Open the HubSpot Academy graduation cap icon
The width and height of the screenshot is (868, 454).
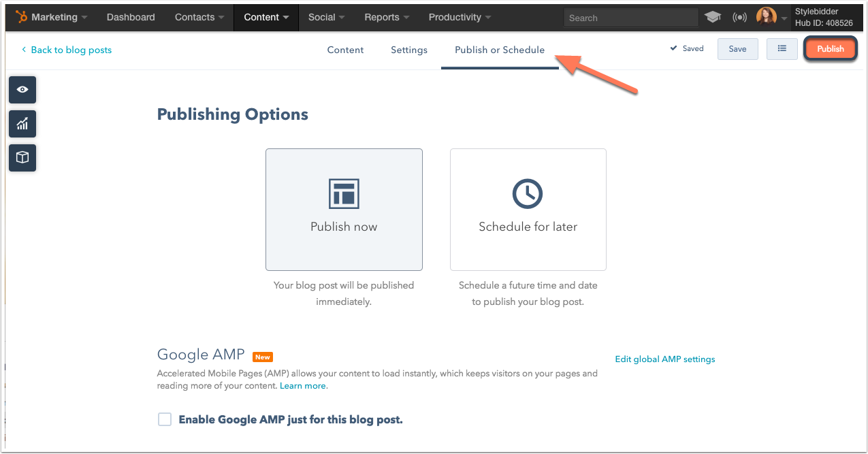click(x=713, y=17)
